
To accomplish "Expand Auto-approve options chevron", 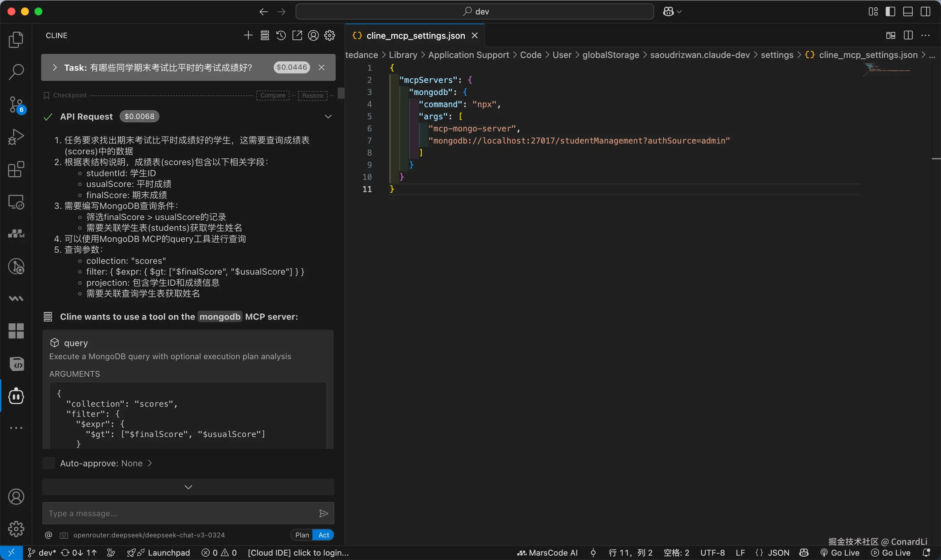I will click(x=150, y=463).
